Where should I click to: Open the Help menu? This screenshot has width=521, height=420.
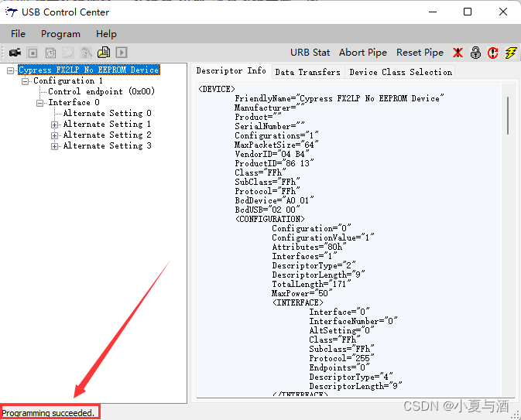pyautogui.click(x=106, y=34)
